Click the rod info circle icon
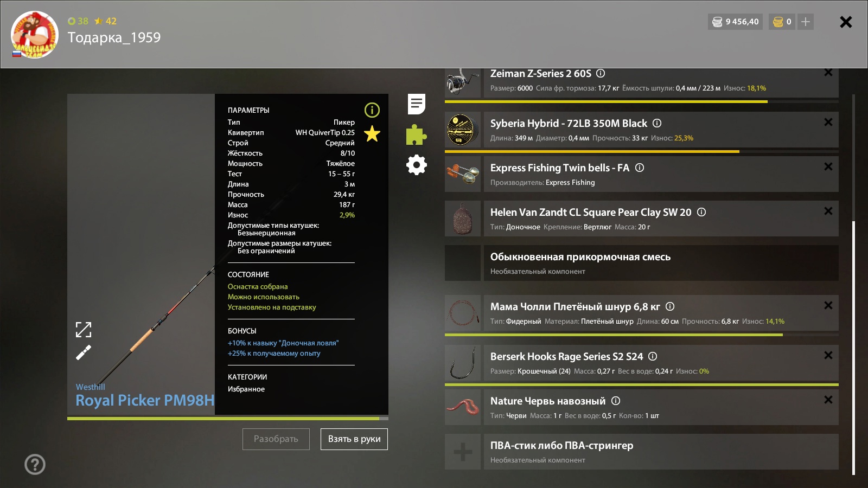This screenshot has width=868, height=488. pos(372,110)
